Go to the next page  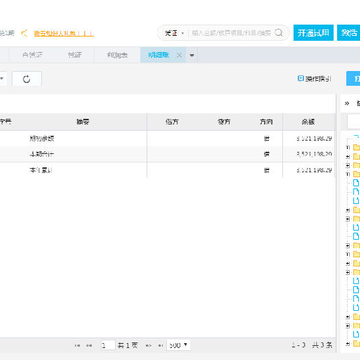pyautogui.click(x=149, y=345)
